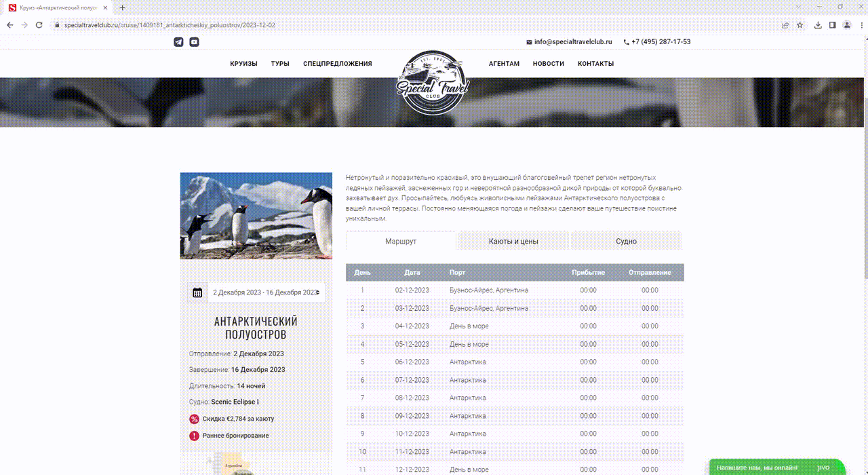Open the СПЕЦПРЕДЛОЖЕНИЯ menu item

[338, 64]
